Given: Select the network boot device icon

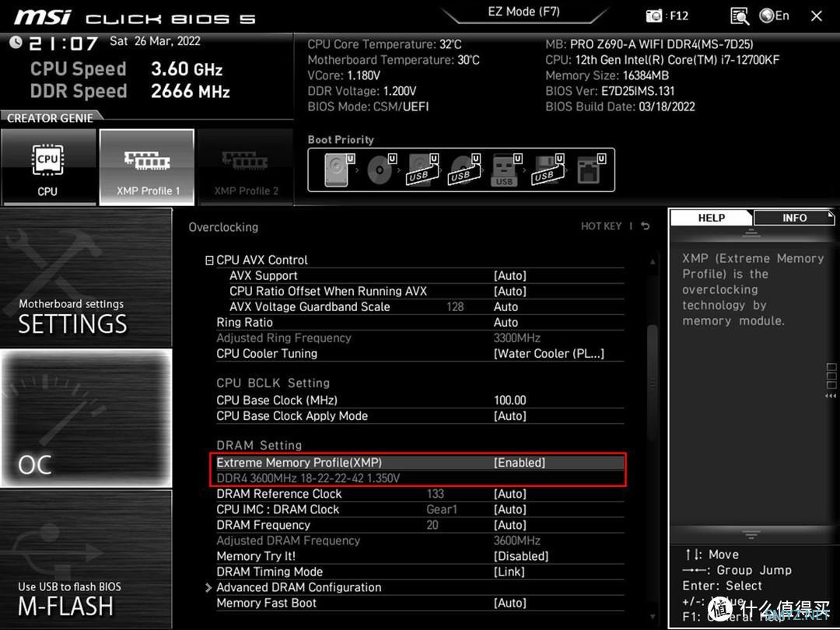Looking at the screenshot, I should pyautogui.click(x=591, y=170).
